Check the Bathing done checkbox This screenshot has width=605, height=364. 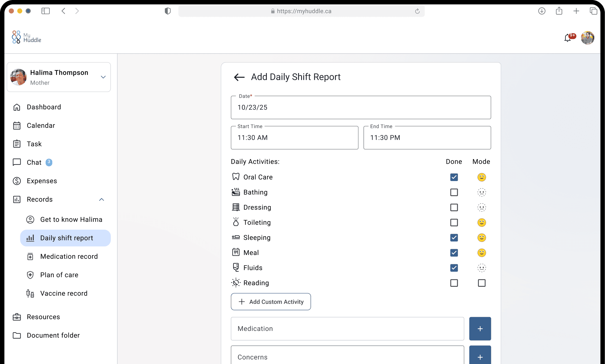454,192
